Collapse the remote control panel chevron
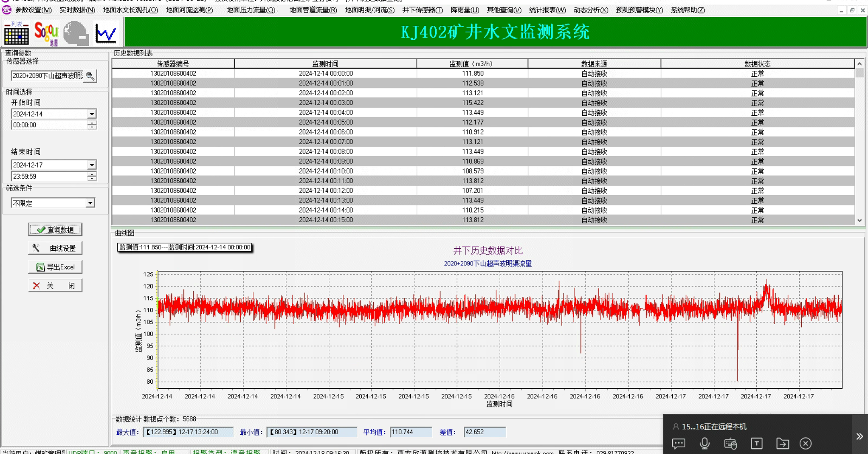868x454 pixels. pyautogui.click(x=859, y=436)
